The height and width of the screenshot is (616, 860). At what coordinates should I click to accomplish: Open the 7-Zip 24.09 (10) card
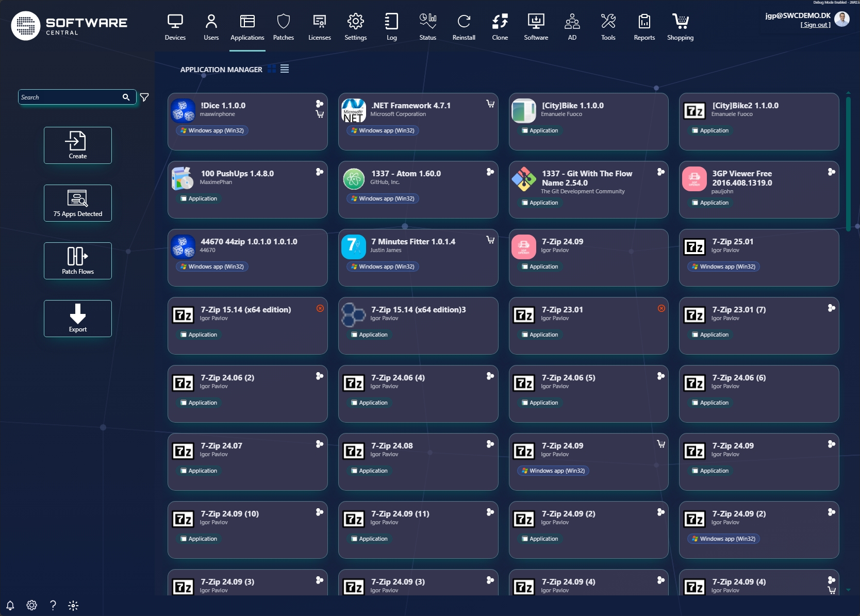coord(247,530)
